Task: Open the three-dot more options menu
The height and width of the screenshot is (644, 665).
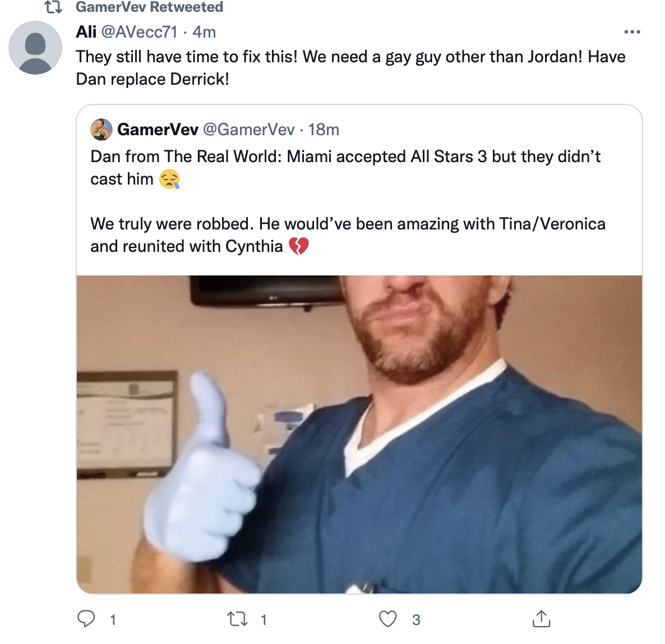Action: coord(632,32)
